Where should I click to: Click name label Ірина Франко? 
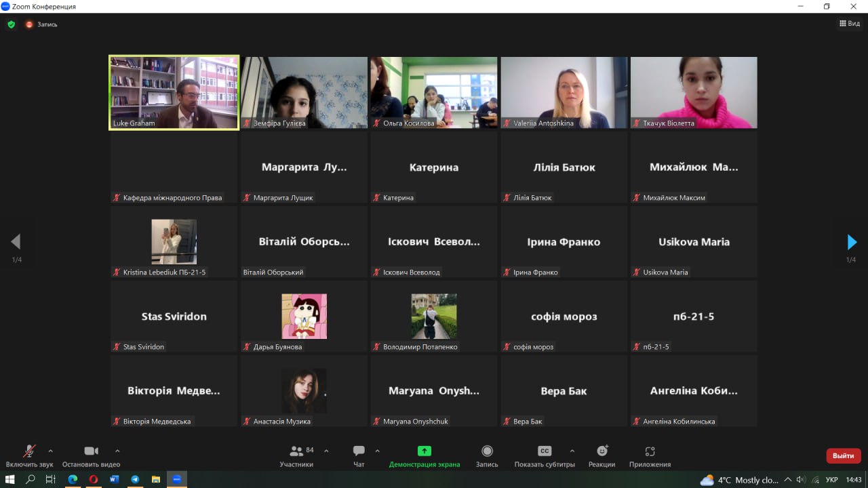tap(536, 272)
